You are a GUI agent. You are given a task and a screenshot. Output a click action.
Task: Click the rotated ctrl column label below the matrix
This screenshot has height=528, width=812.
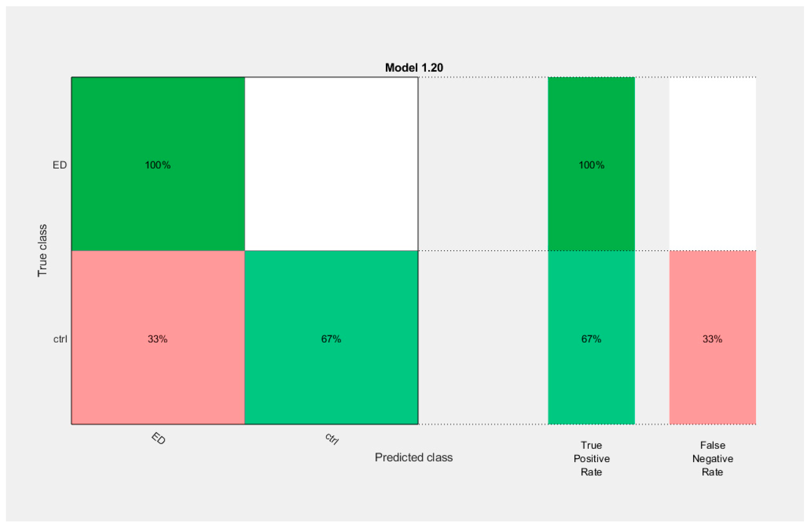point(332,438)
